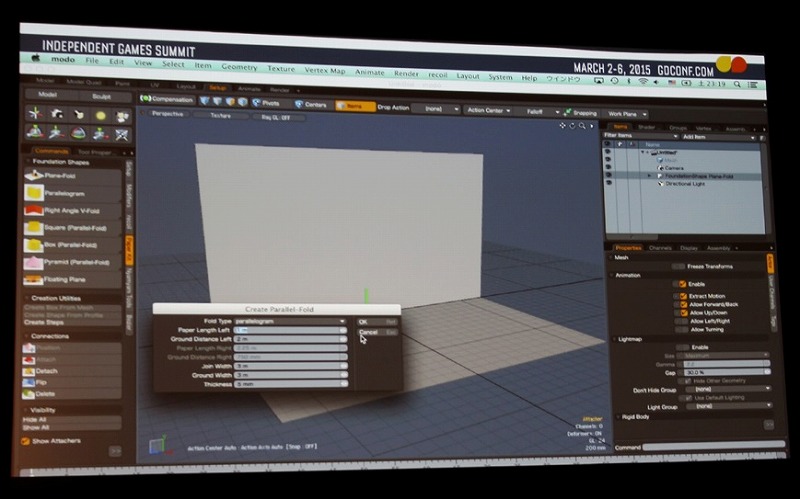
Task: Open the Falloff dropdown
Action: 539,111
